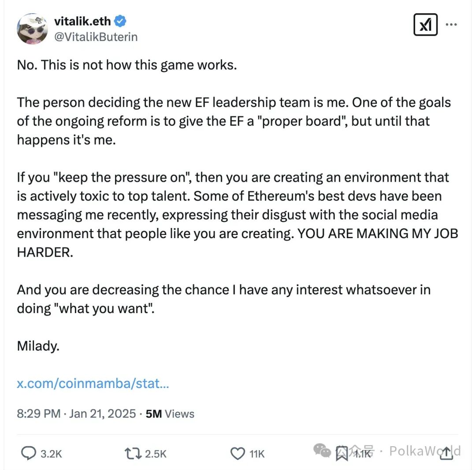Click the blue verified checkmark badge
Viewport: 476px width, 470px height.
(x=120, y=21)
